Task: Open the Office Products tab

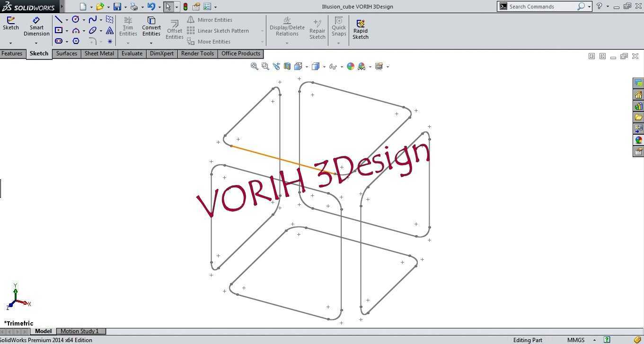Action: coord(241,53)
